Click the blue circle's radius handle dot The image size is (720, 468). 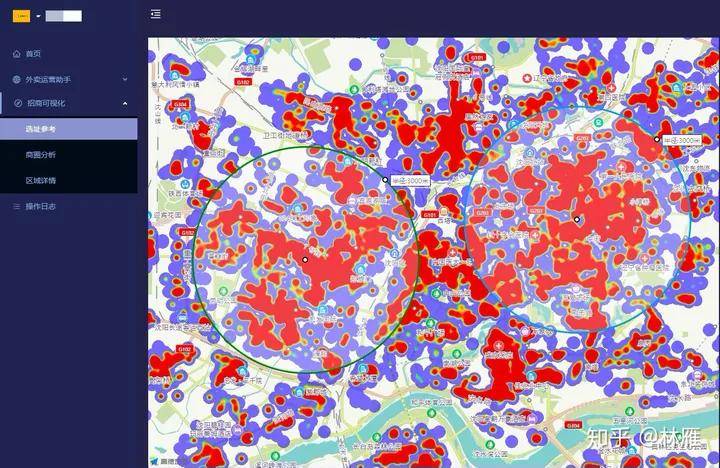pos(657,139)
